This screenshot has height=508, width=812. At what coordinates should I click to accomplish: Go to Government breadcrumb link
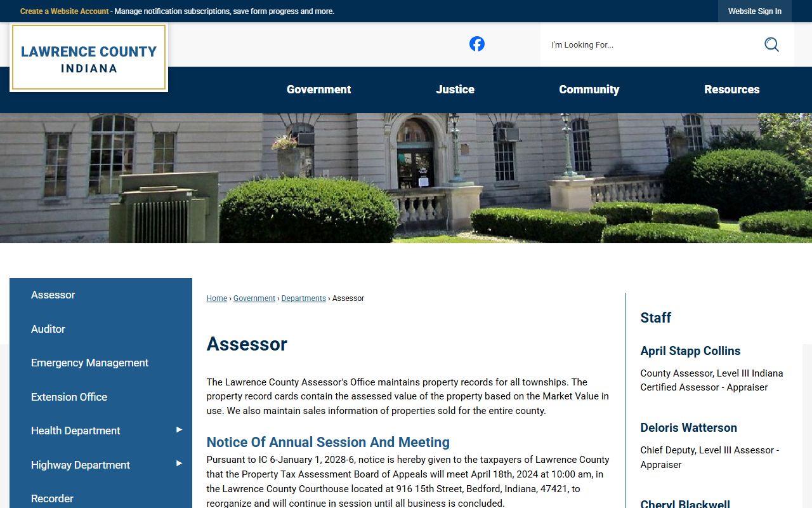254,298
